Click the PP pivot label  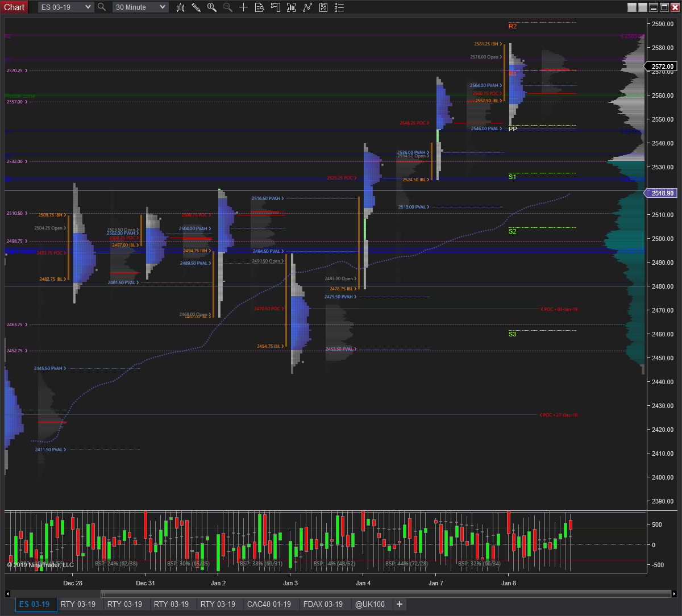[x=513, y=129]
